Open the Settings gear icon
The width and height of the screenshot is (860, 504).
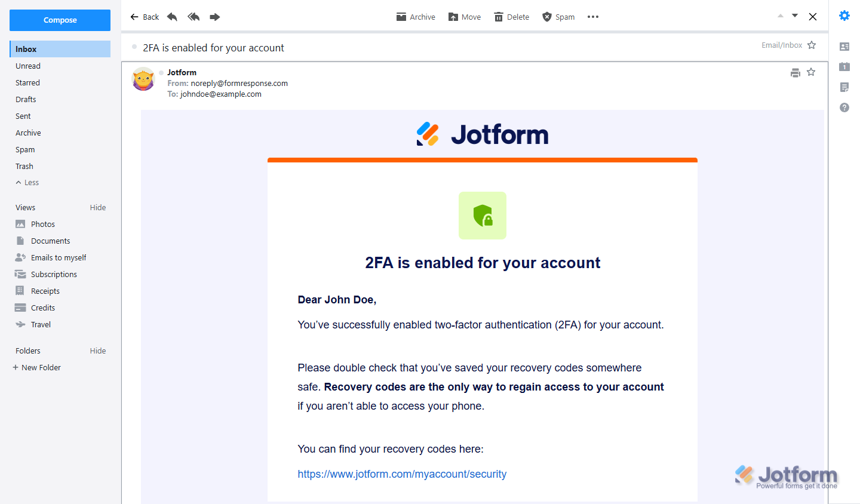pos(844,16)
